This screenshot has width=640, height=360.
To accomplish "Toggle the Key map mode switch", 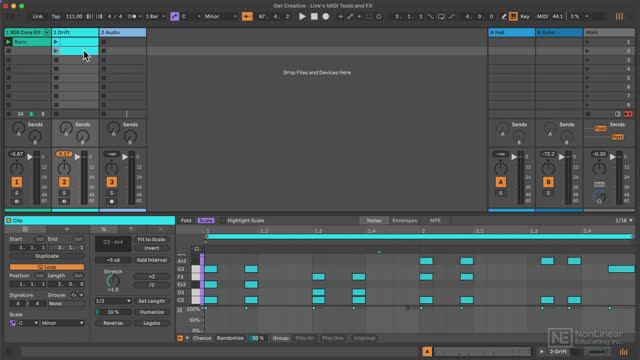I will pos(525,16).
